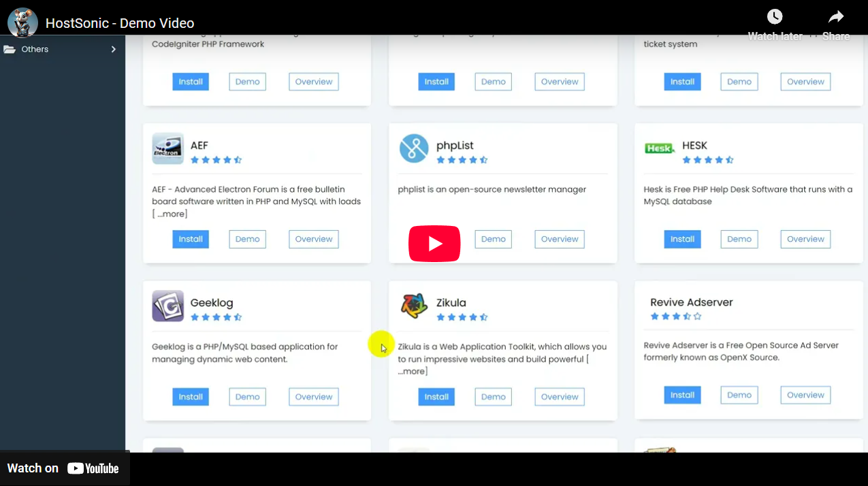Image resolution: width=868 pixels, height=486 pixels.
Task: View Overview for CodeIgniter PHP Framework card
Action: coord(314,82)
